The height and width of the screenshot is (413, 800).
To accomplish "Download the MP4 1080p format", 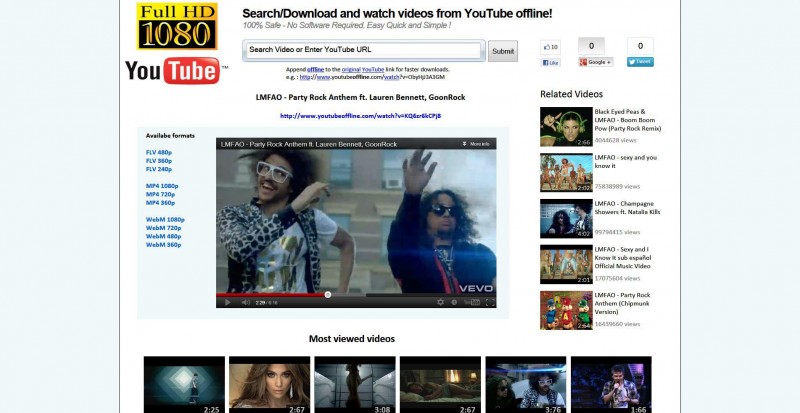I will [162, 186].
